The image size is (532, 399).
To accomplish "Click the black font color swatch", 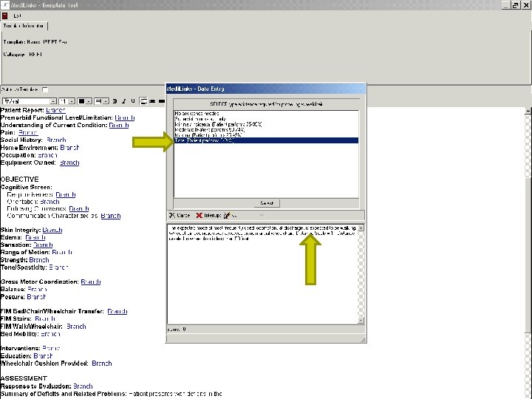I will coord(81,101).
